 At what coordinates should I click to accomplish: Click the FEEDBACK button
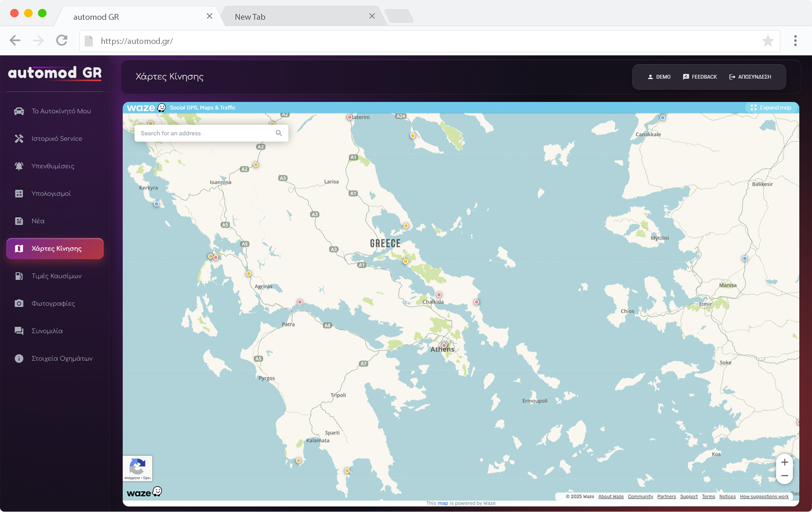click(x=700, y=77)
